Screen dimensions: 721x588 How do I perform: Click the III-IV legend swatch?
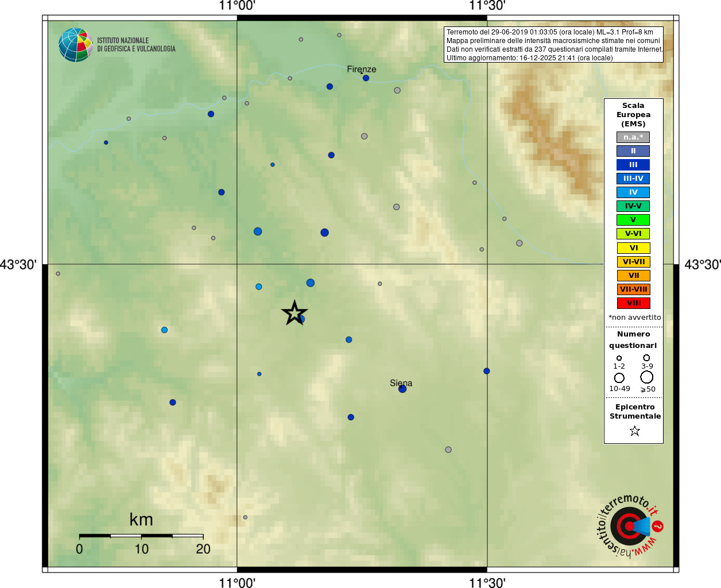[633, 179]
